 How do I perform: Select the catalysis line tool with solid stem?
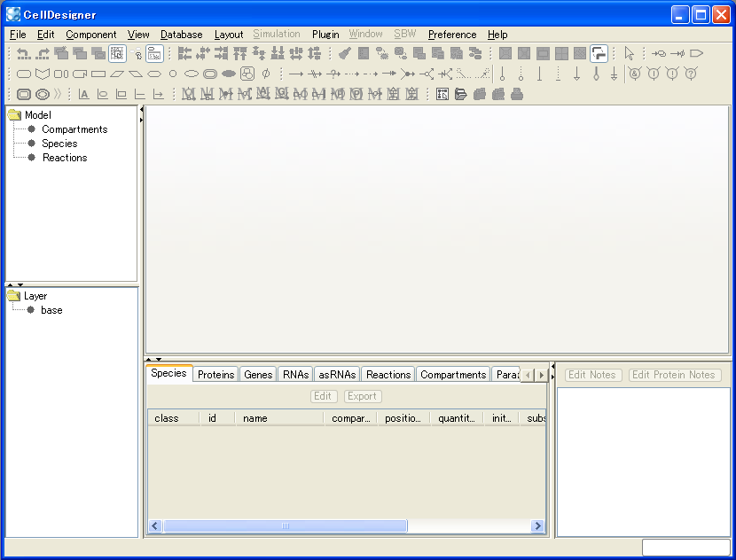[x=502, y=74]
